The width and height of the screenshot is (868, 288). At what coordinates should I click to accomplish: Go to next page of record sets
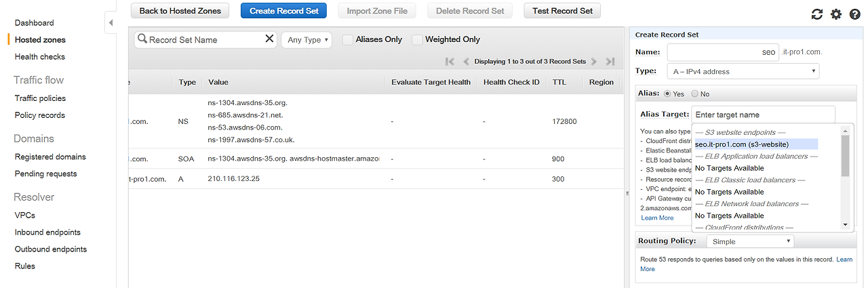pos(594,61)
